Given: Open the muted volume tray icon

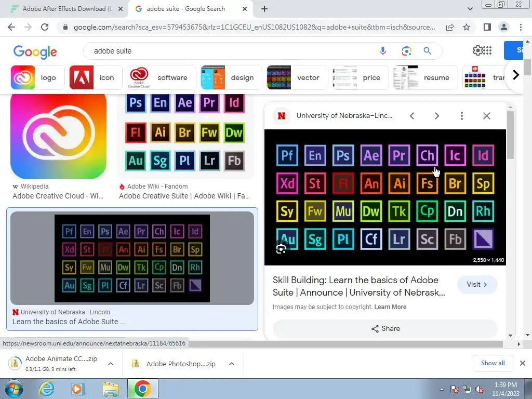Looking at the screenshot, I should (x=480, y=390).
